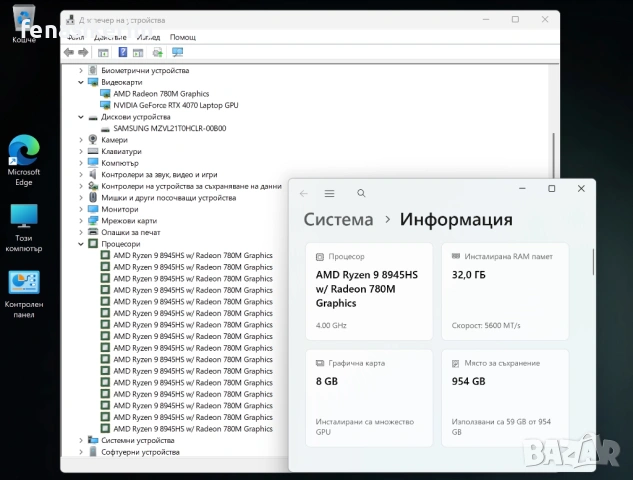Click the Монитори category icon
Viewport: 633px width, 480px height.
93,209
